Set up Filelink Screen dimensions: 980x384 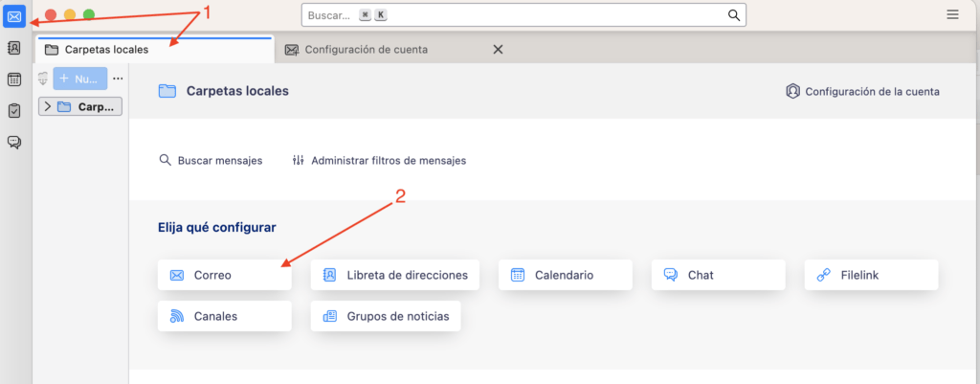point(871,275)
